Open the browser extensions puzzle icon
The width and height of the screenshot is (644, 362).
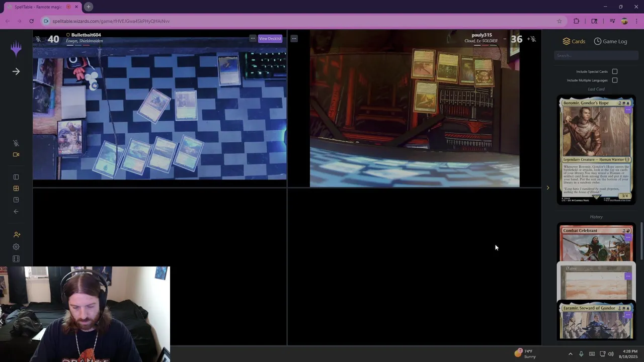pos(577,21)
